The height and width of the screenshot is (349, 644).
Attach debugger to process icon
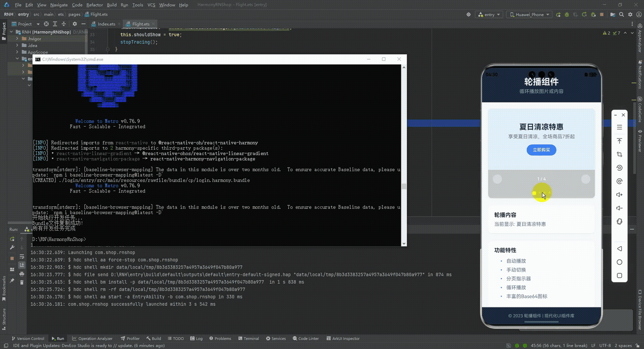[x=592, y=15]
